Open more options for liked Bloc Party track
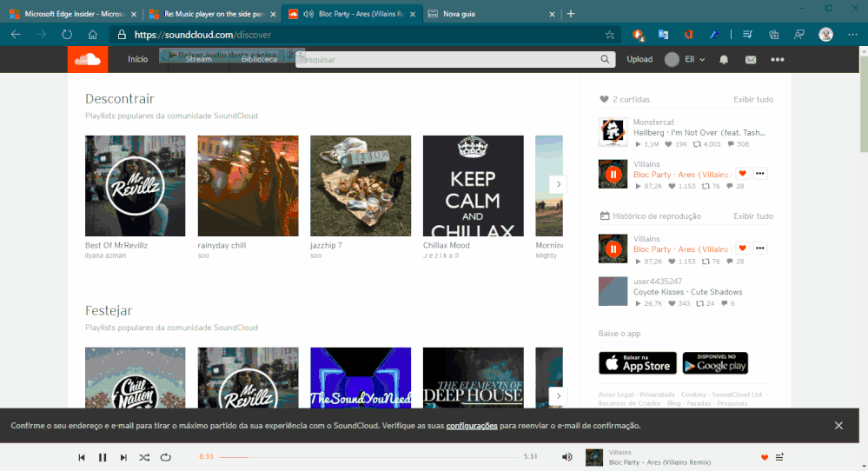 (760, 173)
